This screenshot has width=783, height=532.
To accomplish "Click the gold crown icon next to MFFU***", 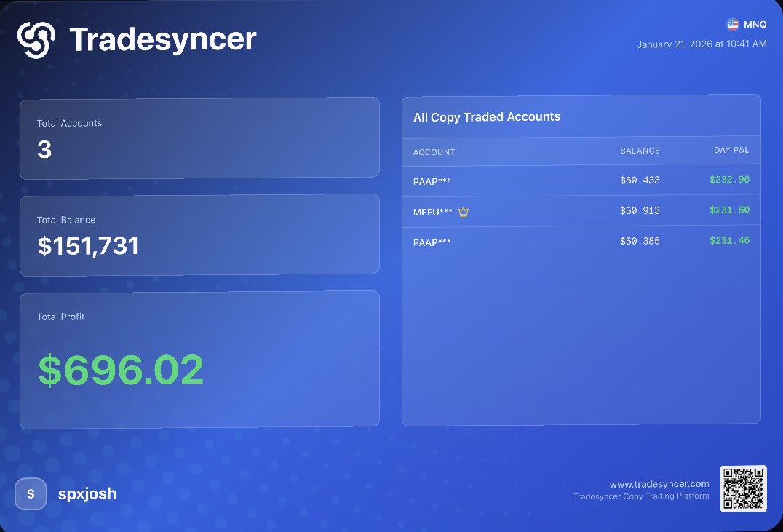I will 464,212.
